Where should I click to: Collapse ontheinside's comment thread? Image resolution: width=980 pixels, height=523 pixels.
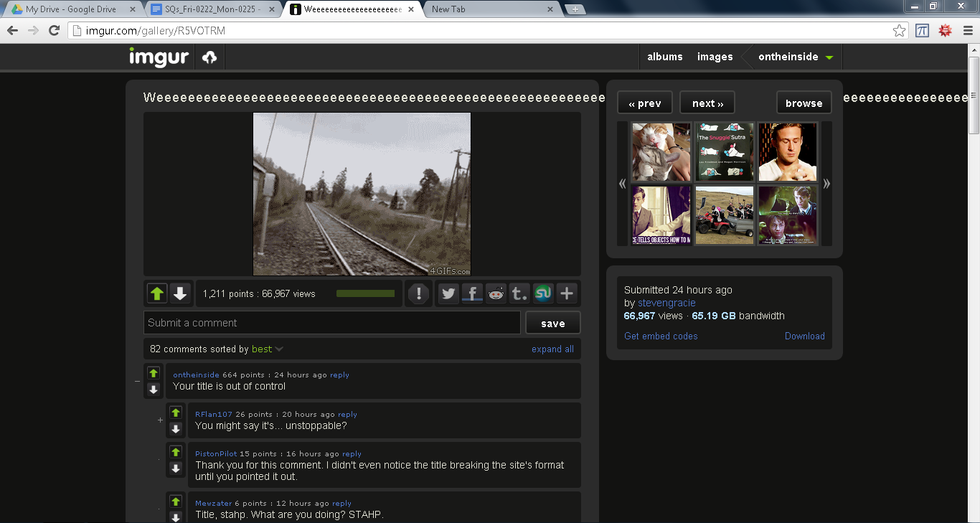137,381
